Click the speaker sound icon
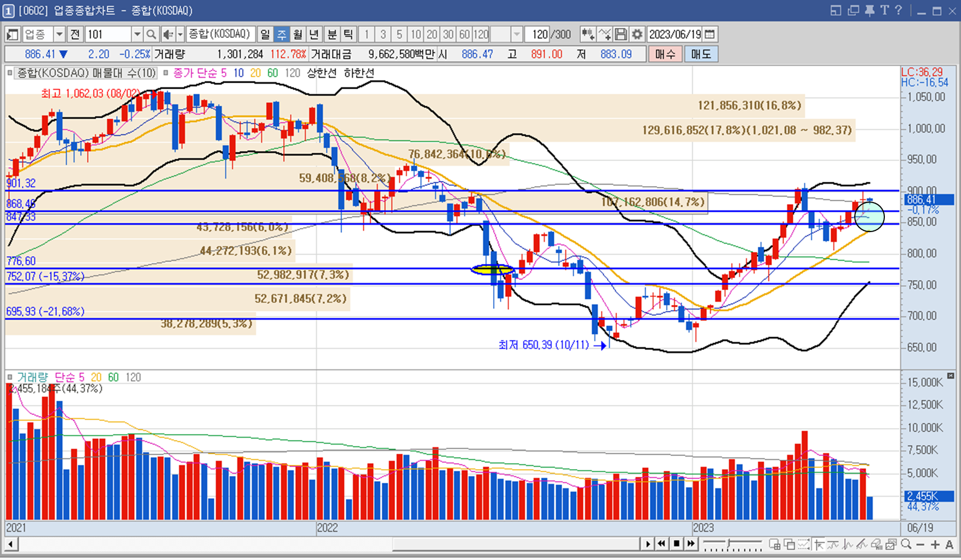 tap(168, 34)
